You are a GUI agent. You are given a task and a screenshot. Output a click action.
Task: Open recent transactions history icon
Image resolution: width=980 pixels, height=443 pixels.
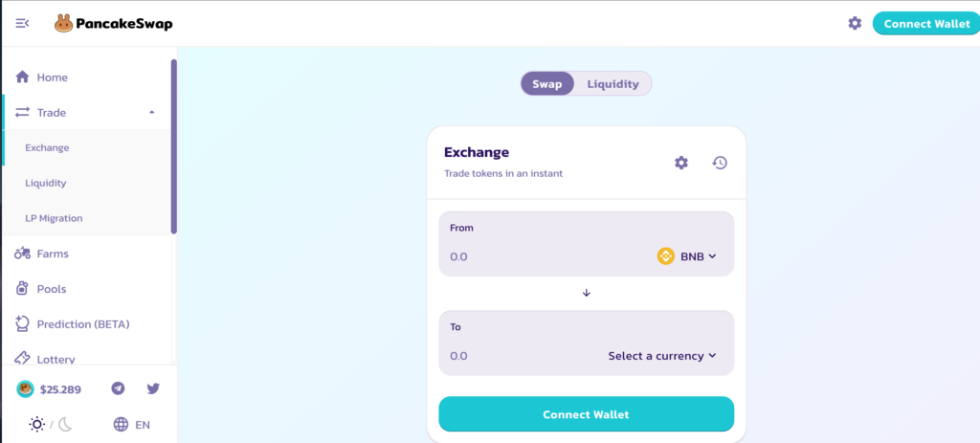click(720, 163)
